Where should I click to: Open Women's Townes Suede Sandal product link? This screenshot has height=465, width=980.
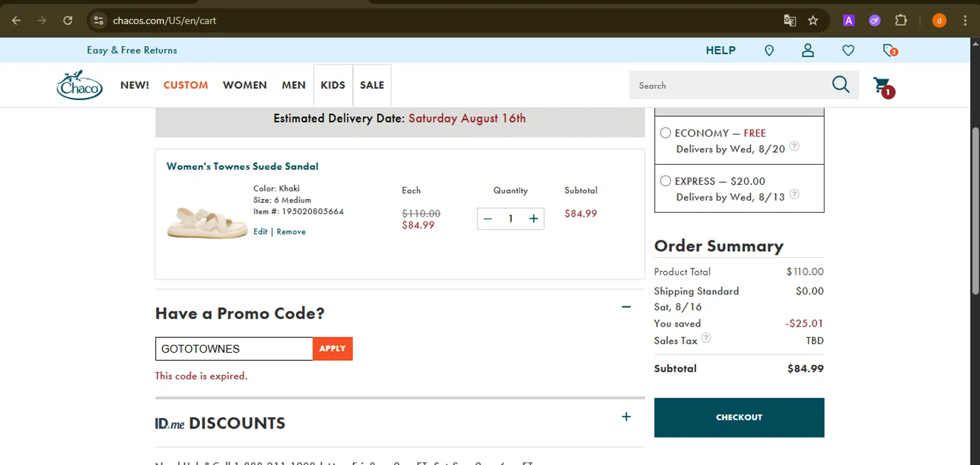point(242,167)
